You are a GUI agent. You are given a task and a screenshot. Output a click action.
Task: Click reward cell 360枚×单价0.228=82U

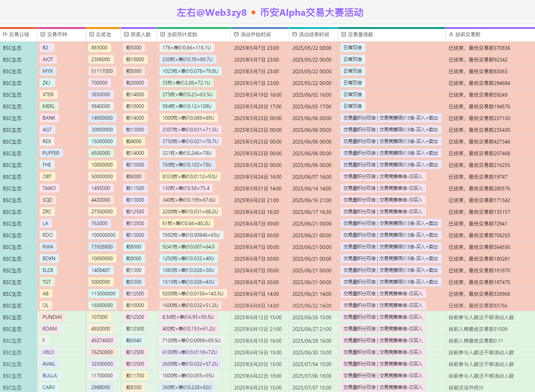[187, 388]
